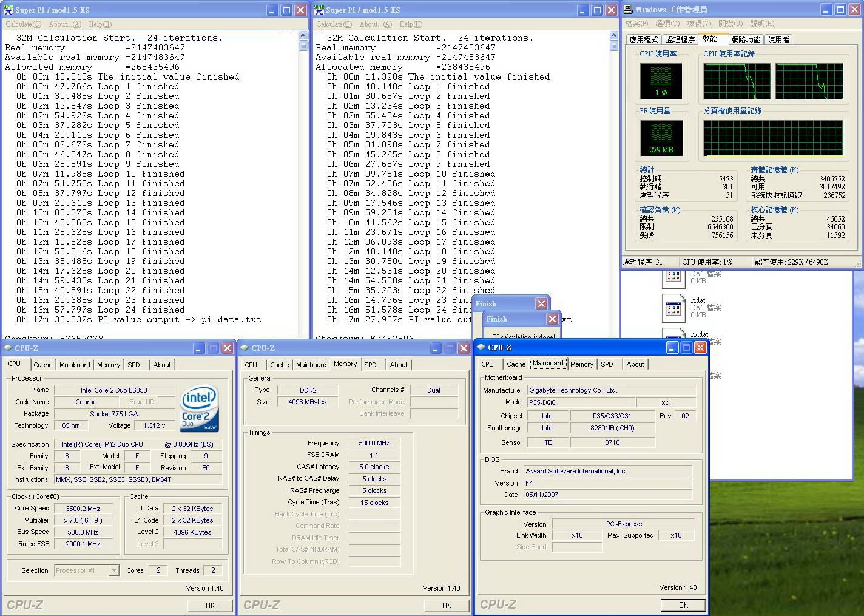Open the 檢視(V) menu in Task Manager
The image size is (864, 616).
699,24
